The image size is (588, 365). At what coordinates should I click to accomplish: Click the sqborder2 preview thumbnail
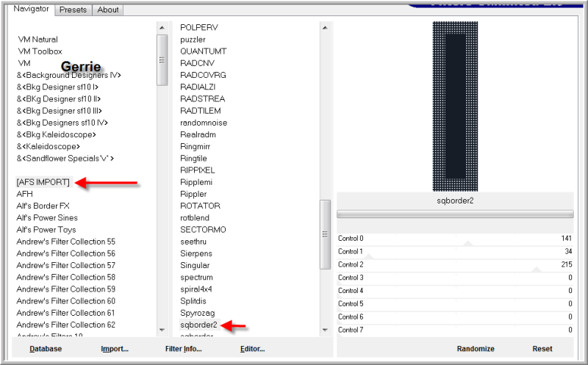pyautogui.click(x=455, y=106)
